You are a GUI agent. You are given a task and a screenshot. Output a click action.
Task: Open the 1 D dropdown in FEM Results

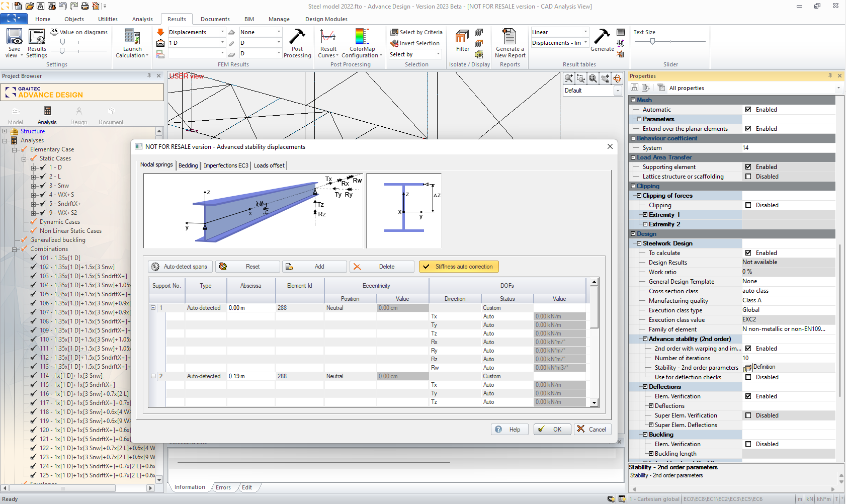click(x=222, y=43)
